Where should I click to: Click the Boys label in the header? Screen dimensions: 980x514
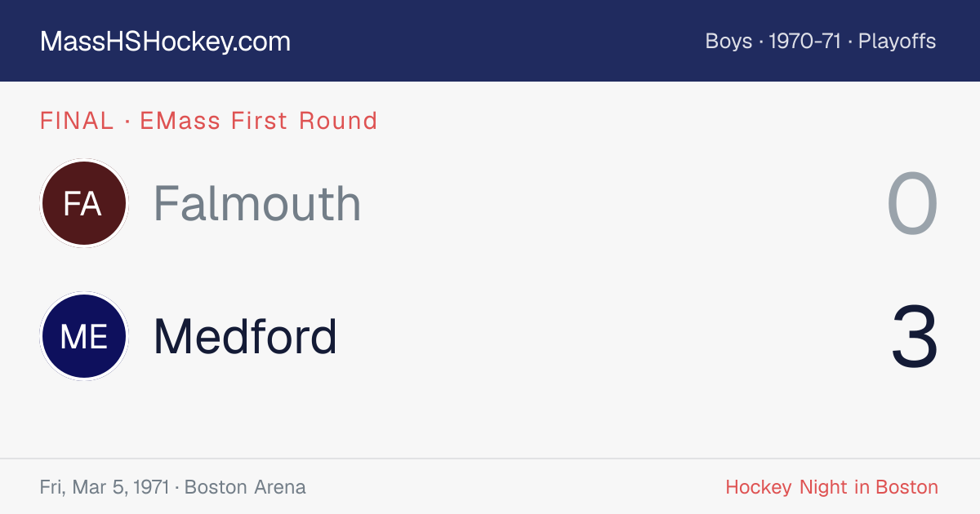point(728,41)
